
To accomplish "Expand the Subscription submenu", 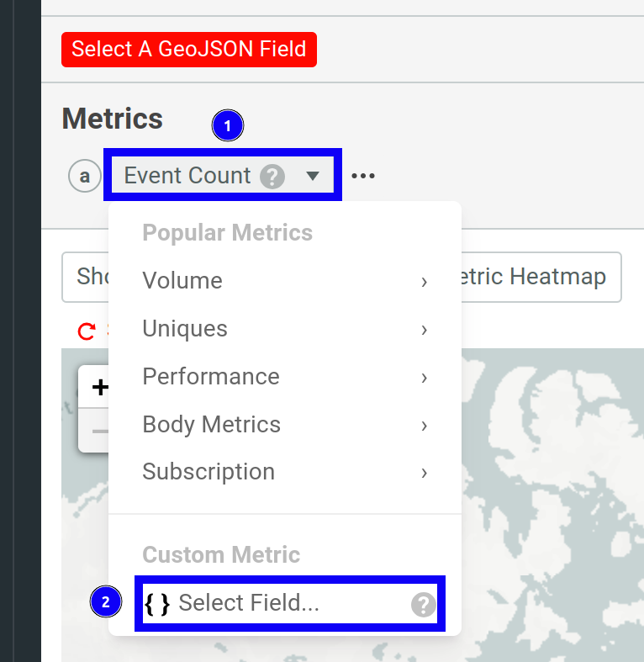I will [x=285, y=472].
